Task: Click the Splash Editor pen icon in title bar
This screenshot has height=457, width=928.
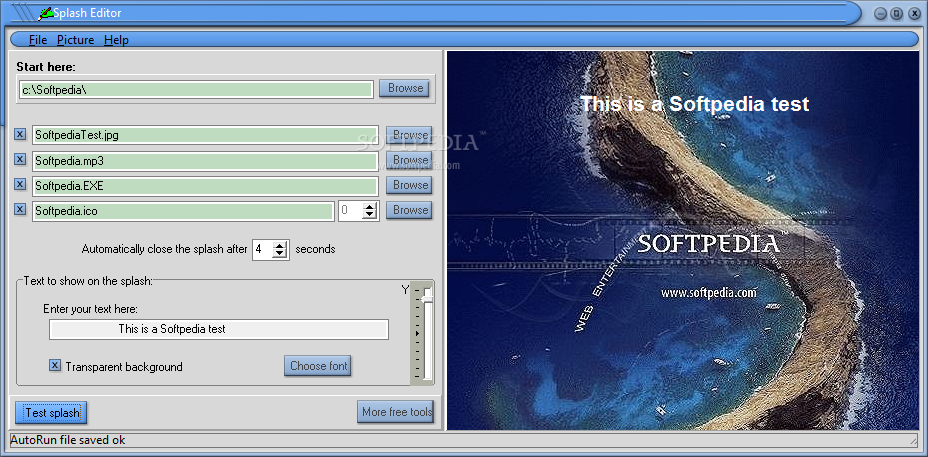Action: coord(46,12)
